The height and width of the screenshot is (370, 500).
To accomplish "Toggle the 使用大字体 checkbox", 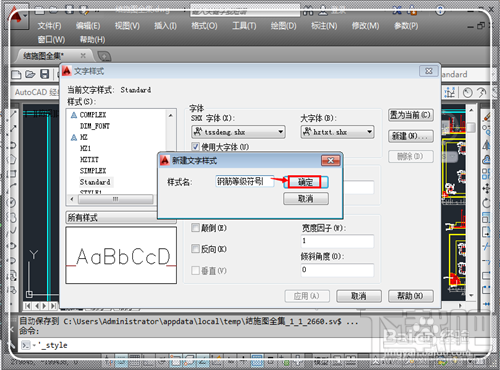I will 196,147.
